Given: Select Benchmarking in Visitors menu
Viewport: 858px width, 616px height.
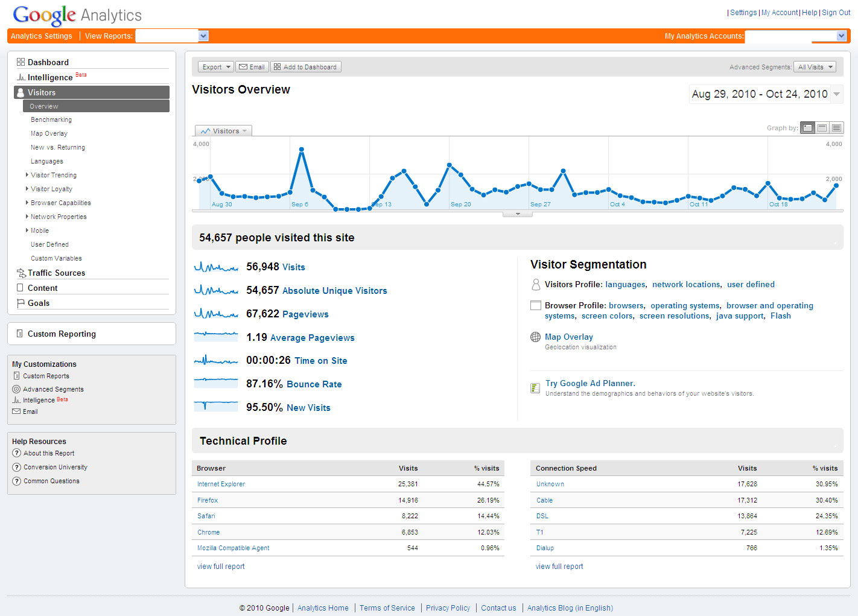Looking at the screenshot, I should (51, 119).
